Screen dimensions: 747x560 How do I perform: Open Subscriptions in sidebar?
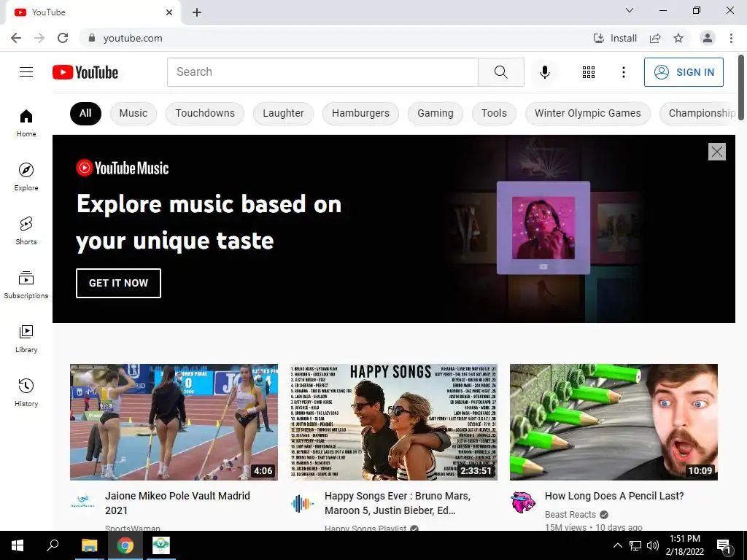26,284
